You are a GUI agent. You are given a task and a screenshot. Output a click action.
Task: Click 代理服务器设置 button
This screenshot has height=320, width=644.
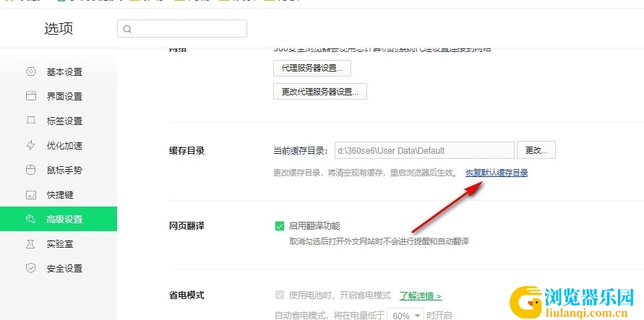point(312,68)
